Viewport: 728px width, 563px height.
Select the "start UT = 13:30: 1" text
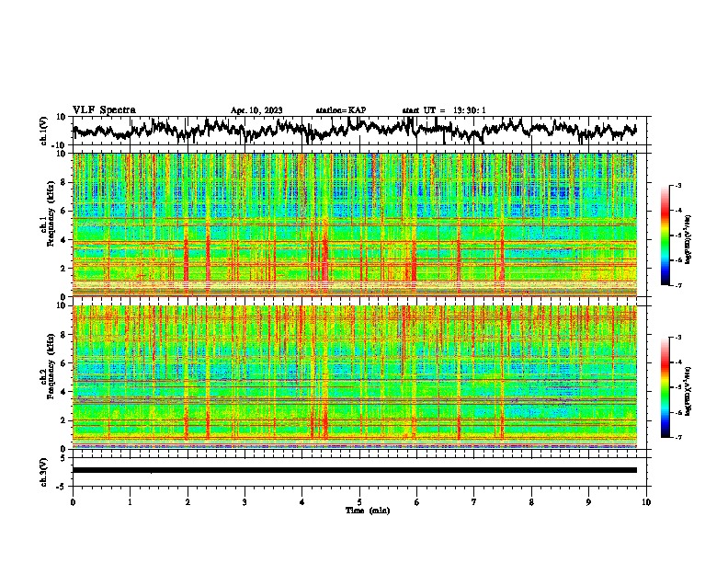coord(444,110)
